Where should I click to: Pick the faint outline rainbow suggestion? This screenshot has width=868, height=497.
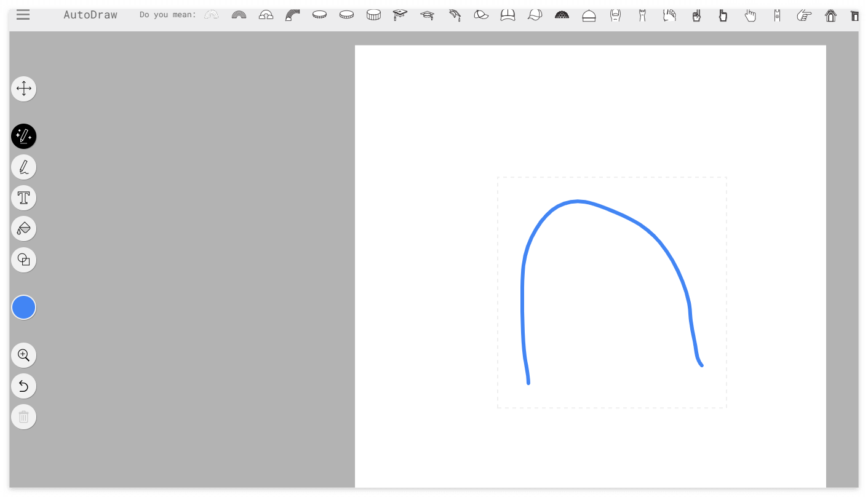212,15
